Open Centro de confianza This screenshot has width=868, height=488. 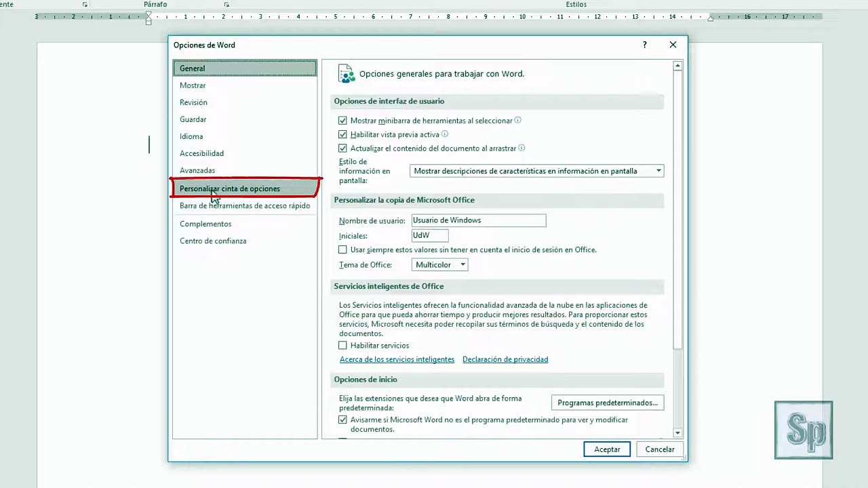point(245,241)
